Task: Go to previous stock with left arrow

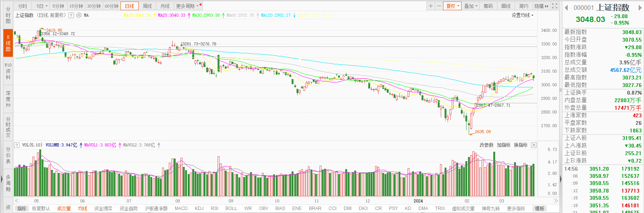Action: pos(566,8)
